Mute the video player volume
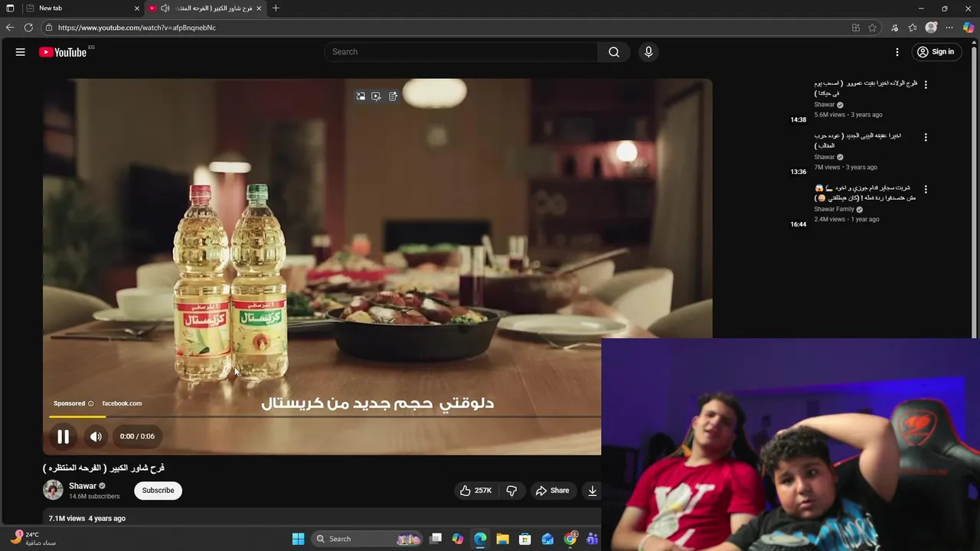Image resolution: width=980 pixels, height=551 pixels. [x=96, y=436]
